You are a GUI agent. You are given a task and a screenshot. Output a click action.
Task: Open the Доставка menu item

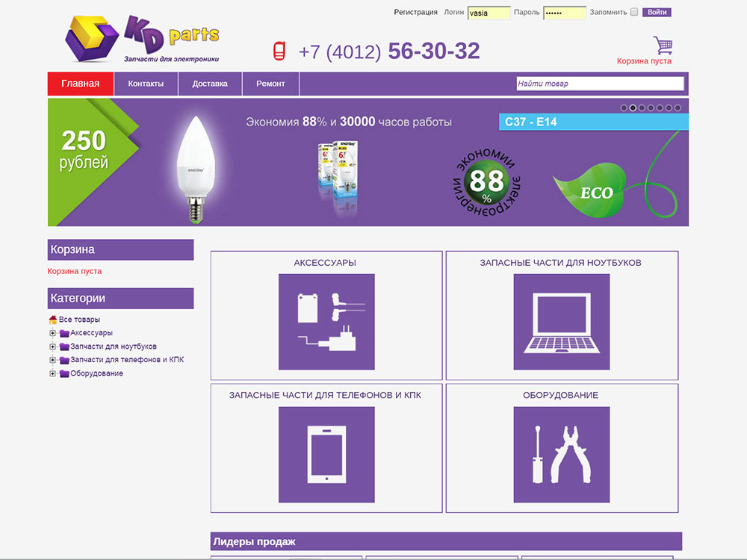210,84
